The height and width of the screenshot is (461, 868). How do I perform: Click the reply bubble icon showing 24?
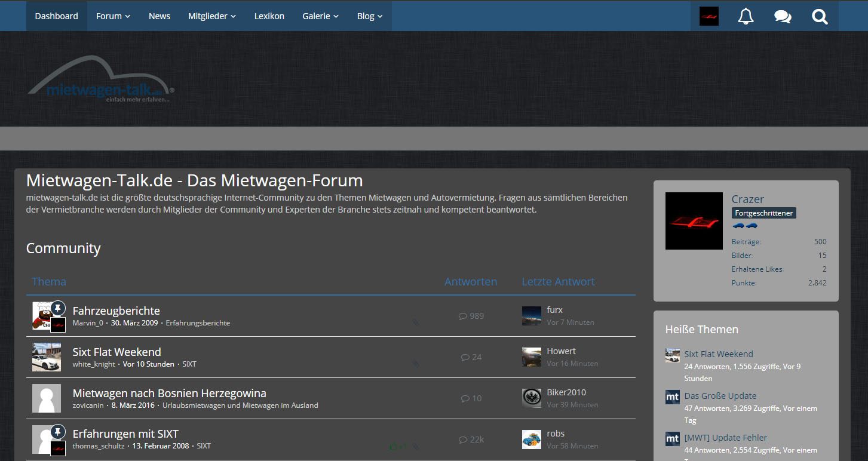[x=465, y=357]
